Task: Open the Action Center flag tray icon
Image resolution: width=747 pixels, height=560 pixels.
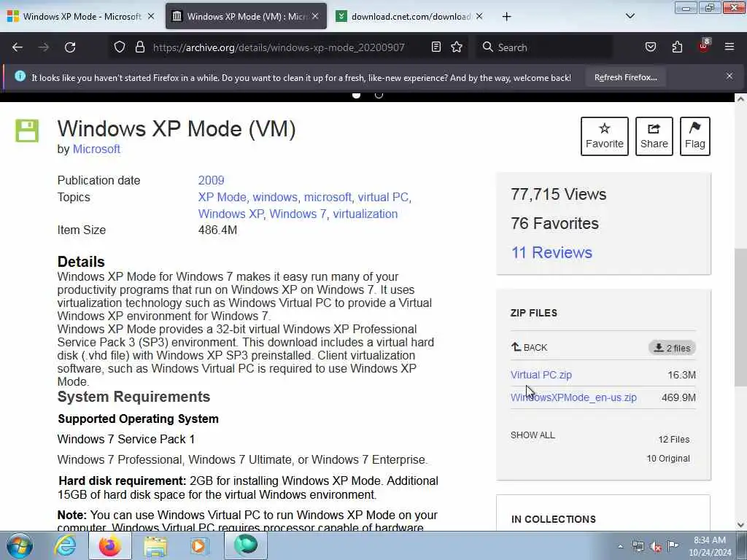Action: (673, 545)
